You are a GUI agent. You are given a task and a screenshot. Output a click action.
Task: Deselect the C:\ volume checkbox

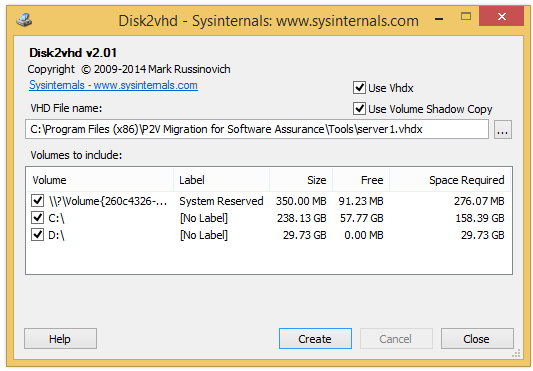pyautogui.click(x=37, y=218)
